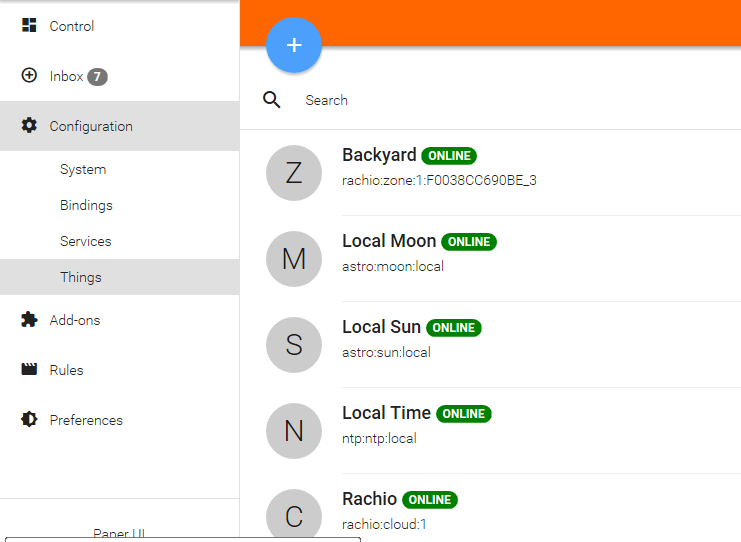Screen dimensions: 741x542
Task: Select the Things submenu item
Action: click(80, 278)
